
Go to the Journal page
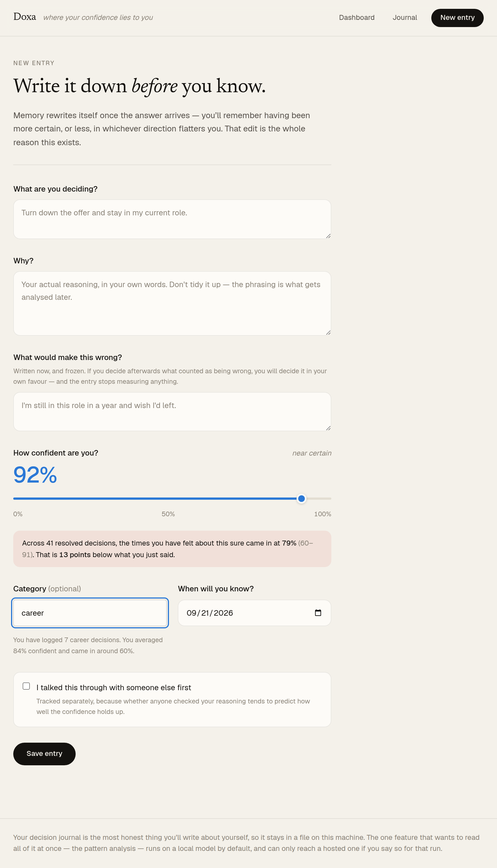pyautogui.click(x=405, y=17)
